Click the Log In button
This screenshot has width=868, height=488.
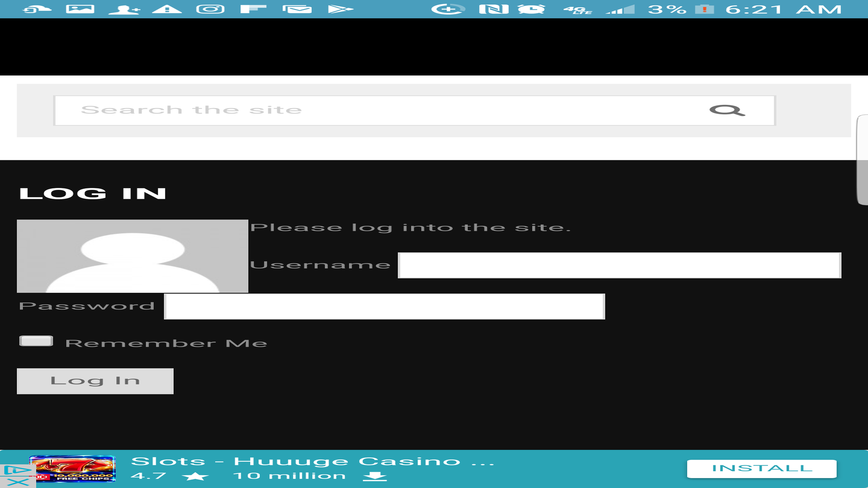pyautogui.click(x=95, y=381)
